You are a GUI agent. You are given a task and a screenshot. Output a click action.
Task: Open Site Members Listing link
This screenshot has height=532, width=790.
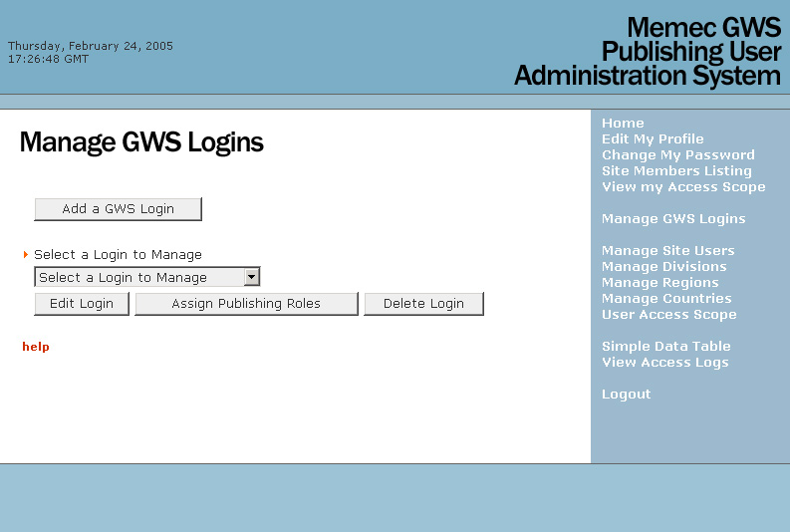[676, 170]
